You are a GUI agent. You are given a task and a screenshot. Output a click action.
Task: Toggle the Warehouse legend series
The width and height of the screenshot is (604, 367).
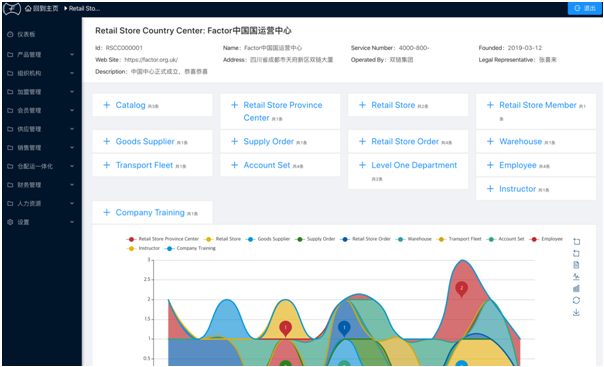(x=413, y=239)
